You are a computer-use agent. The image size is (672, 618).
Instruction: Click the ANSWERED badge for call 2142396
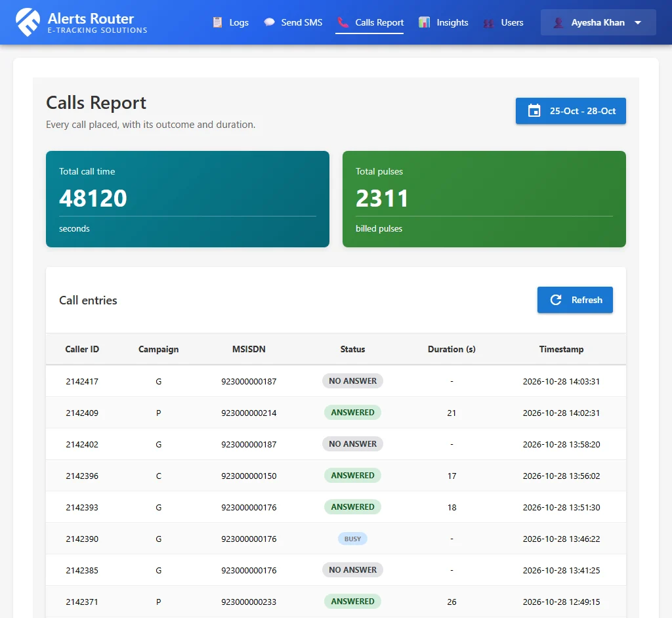tap(352, 475)
